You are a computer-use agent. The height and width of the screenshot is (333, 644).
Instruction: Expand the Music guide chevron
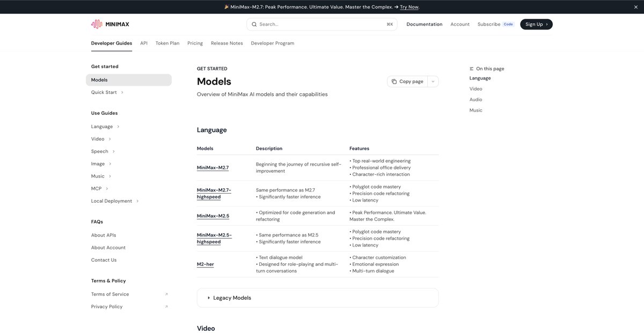110,176
